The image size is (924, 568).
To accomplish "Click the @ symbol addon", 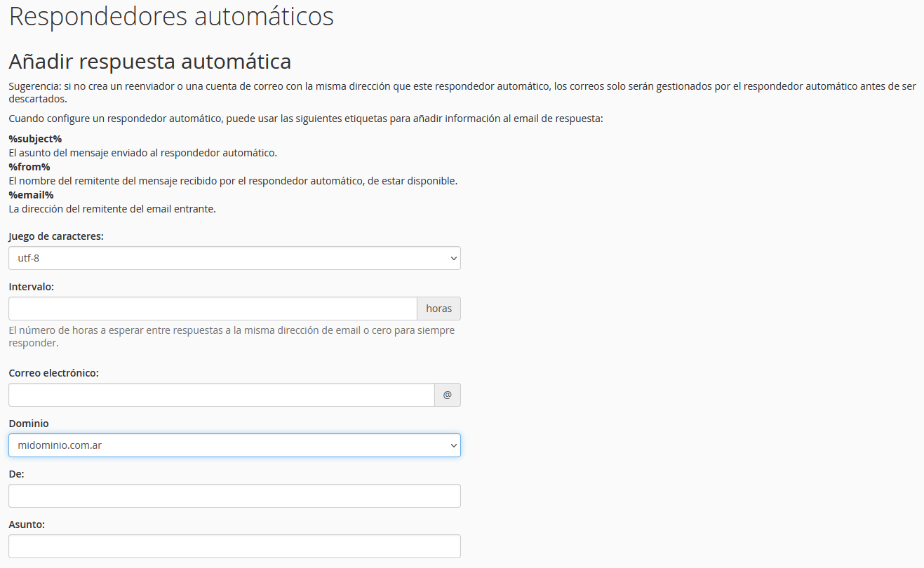I will (448, 395).
